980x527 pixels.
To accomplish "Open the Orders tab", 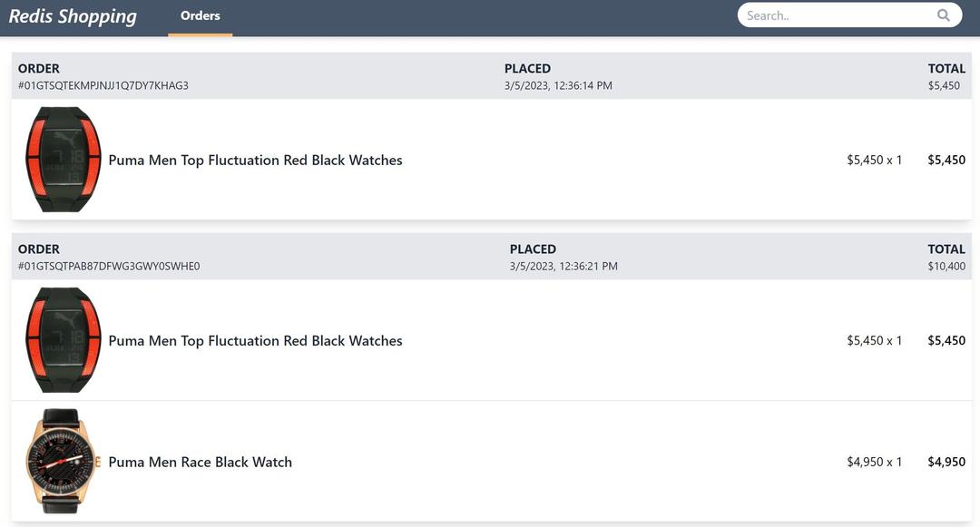I will coord(201,15).
